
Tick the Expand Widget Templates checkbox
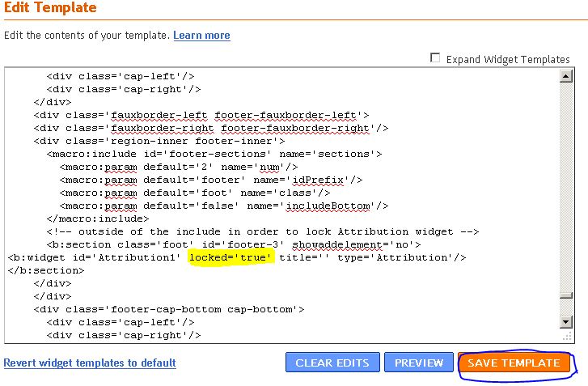(435, 58)
